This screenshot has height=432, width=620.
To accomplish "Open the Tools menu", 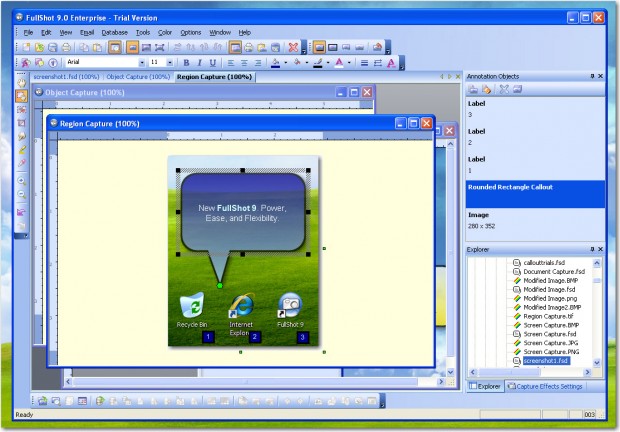I will [143, 32].
